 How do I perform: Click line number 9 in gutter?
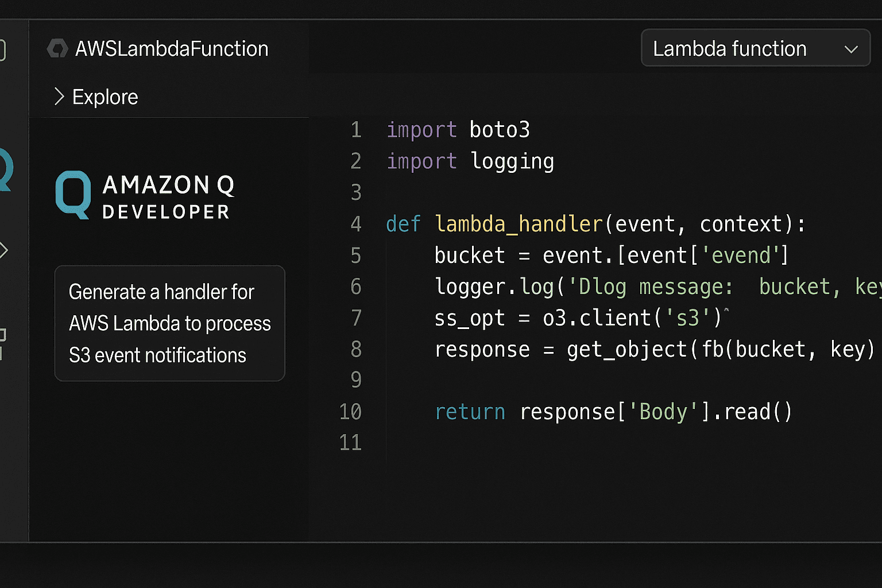[x=356, y=380]
